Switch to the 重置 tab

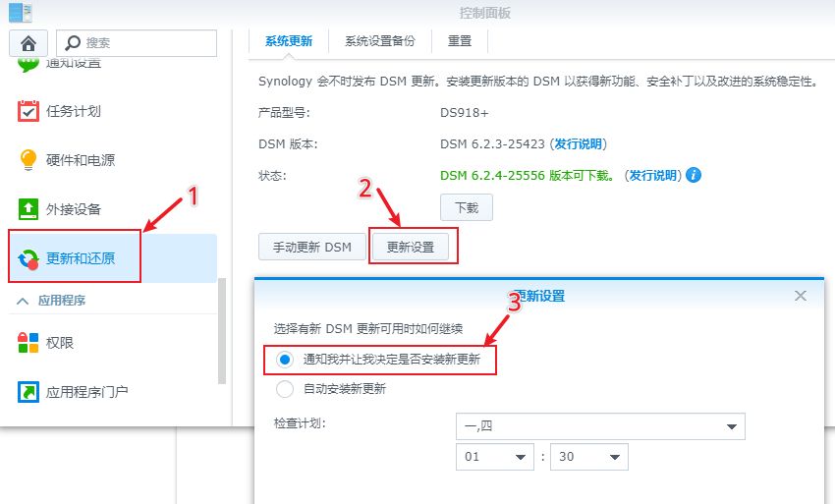point(460,41)
